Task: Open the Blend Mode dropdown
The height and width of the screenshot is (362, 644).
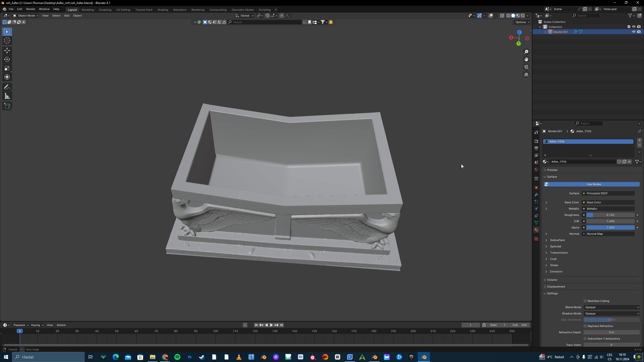Action: click(x=612, y=307)
